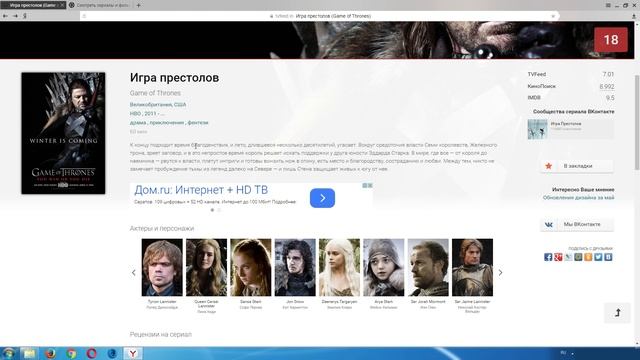Open Обновления дизайна за май link
The image size is (640, 360).
(578, 198)
